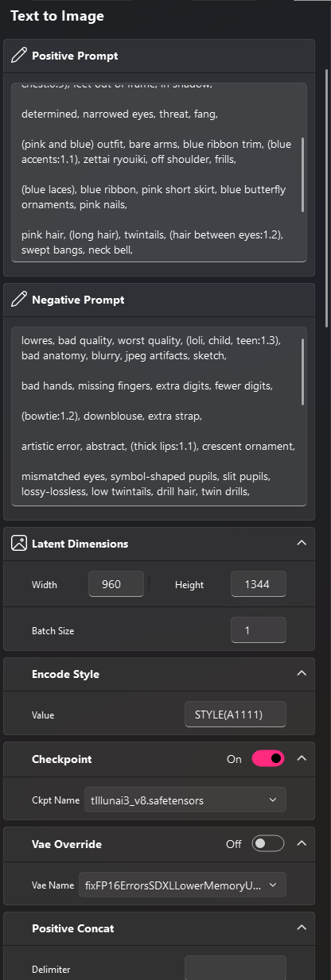Collapse the Checkpoint section chevron

302,759
